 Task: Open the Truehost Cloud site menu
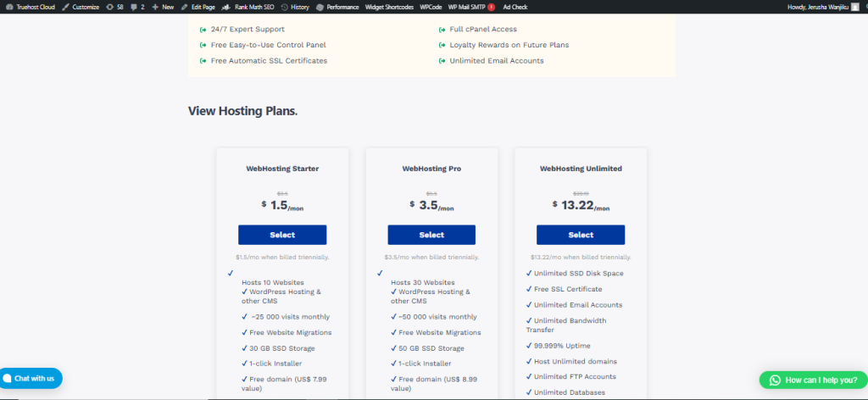tap(31, 7)
